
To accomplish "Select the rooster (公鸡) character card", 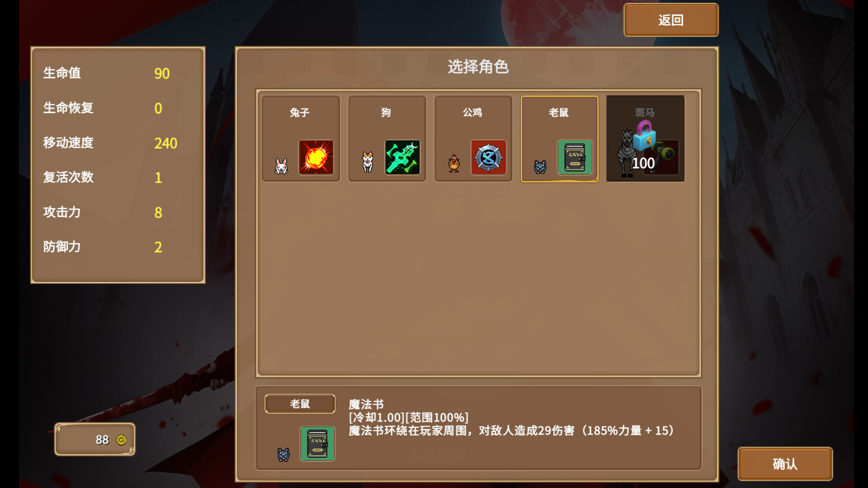I will point(473,139).
